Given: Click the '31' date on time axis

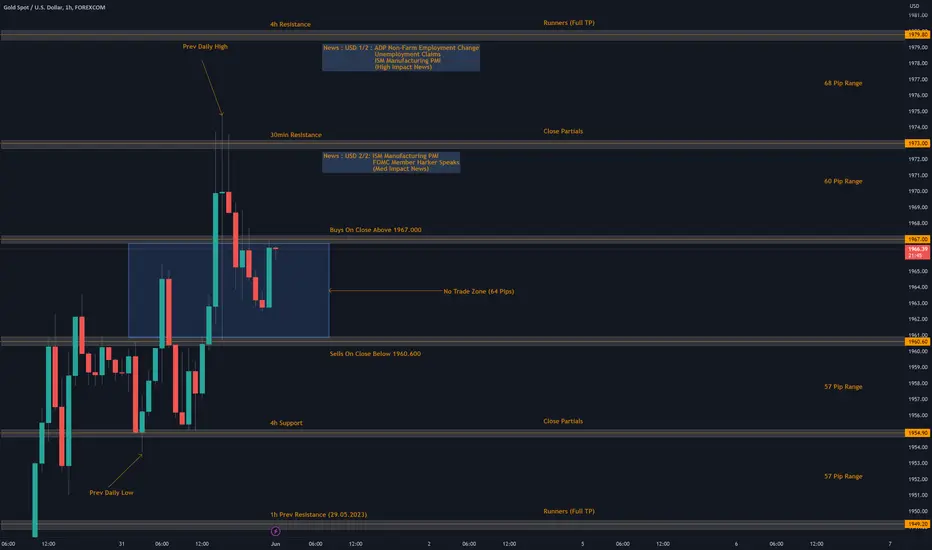Looking at the screenshot, I should click(121, 543).
